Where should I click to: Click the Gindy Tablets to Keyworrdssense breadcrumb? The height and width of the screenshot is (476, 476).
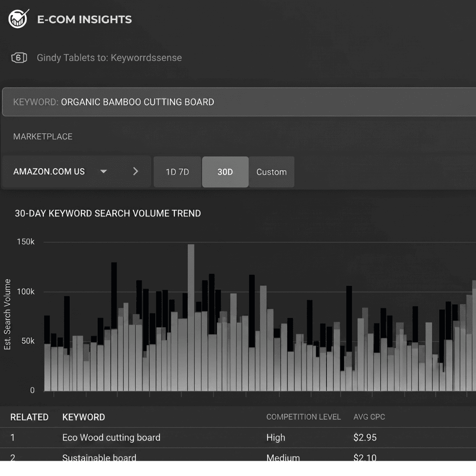(109, 58)
